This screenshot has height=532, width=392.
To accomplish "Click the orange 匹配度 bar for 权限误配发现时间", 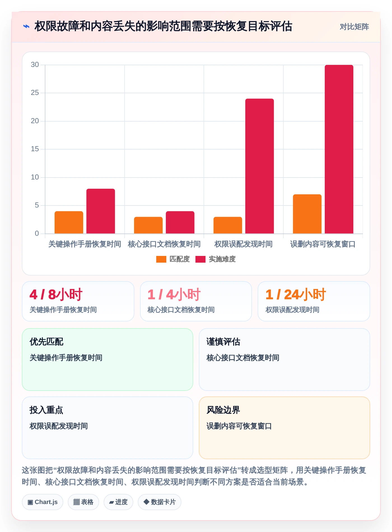I will click(228, 225).
